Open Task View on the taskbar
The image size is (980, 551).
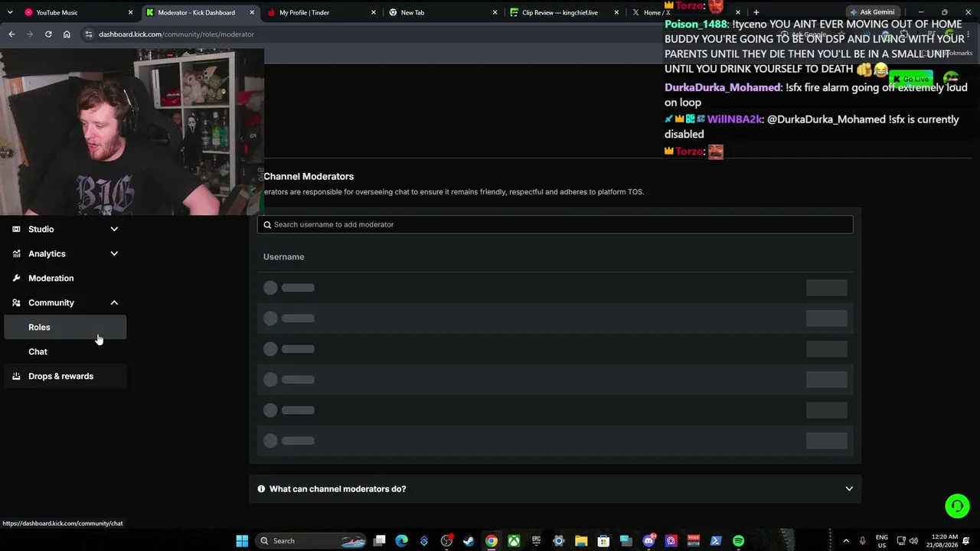pyautogui.click(x=380, y=541)
